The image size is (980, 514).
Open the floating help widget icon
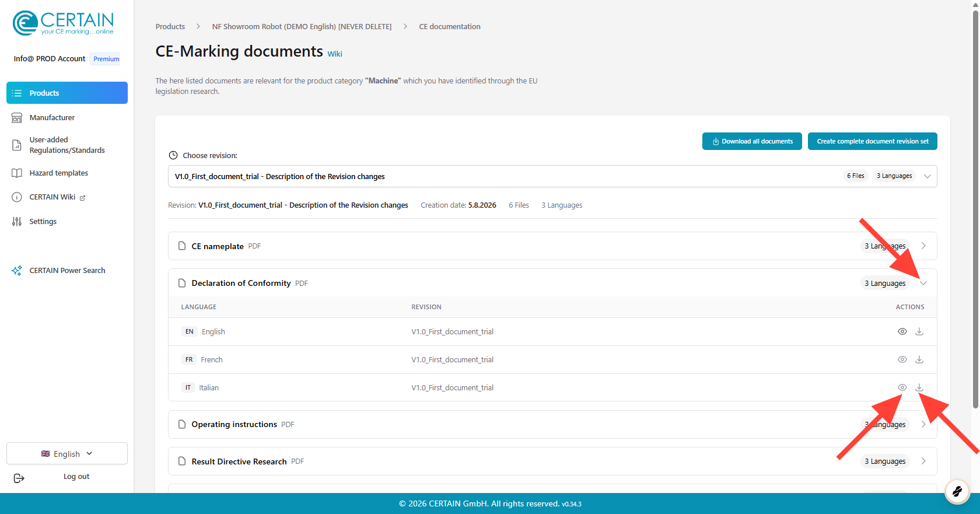pos(957,492)
